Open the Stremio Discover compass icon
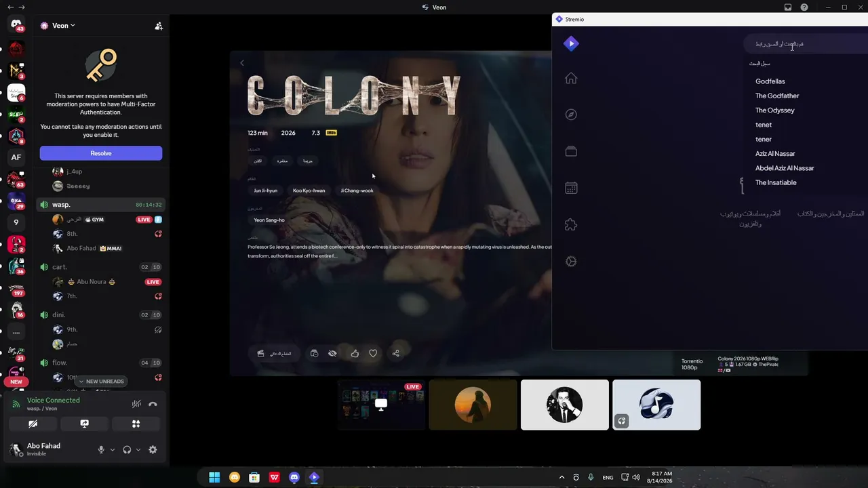The width and height of the screenshot is (868, 488). click(x=571, y=115)
